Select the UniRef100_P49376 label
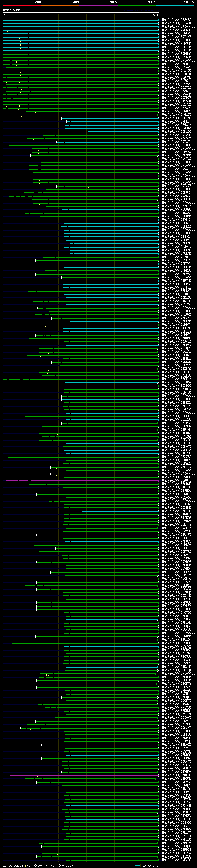The width and height of the screenshot is (197, 868). [x=177, y=704]
